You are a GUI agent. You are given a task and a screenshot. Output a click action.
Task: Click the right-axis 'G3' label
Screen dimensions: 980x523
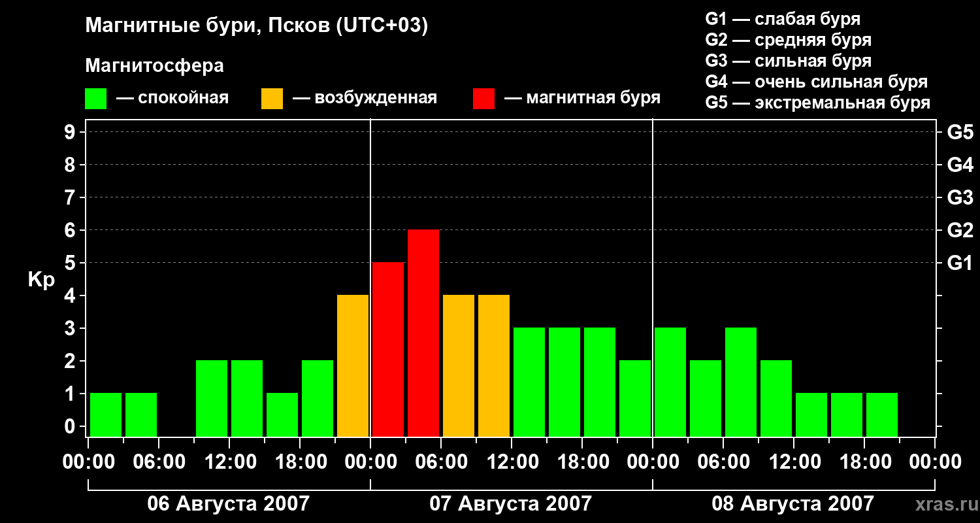pyautogui.click(x=960, y=197)
